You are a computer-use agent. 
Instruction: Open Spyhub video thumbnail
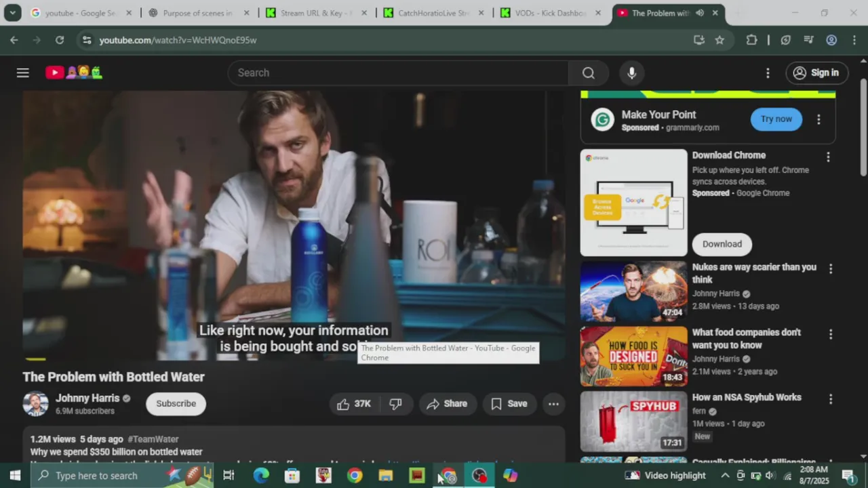633,422
